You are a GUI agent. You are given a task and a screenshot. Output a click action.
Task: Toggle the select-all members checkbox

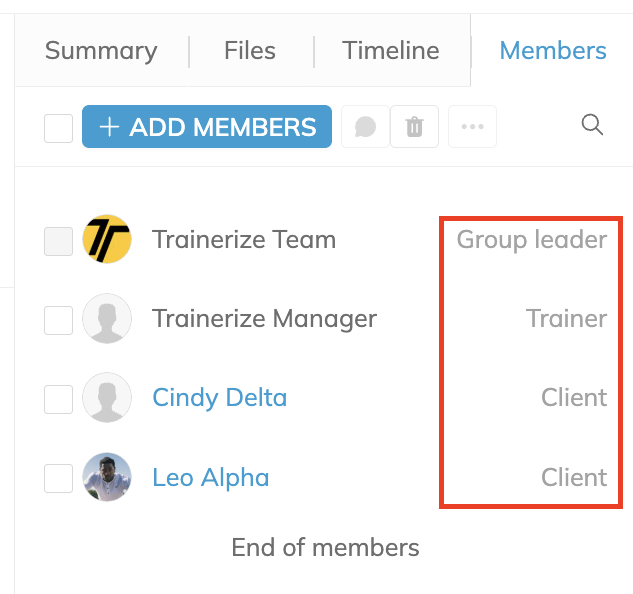click(59, 128)
